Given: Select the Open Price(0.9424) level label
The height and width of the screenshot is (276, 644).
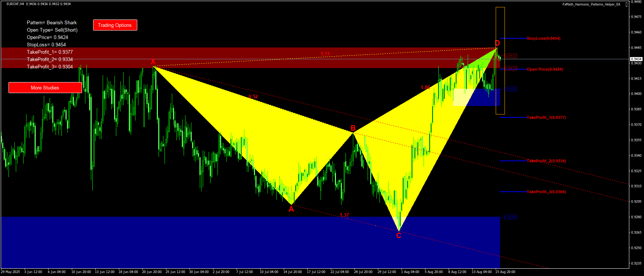Looking at the screenshot, I should pyautogui.click(x=545, y=69).
